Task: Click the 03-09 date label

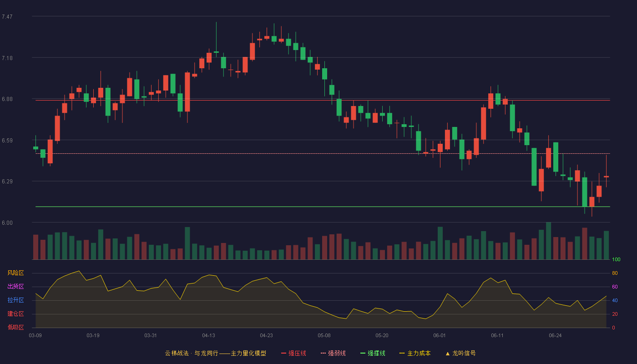Action: [35, 335]
